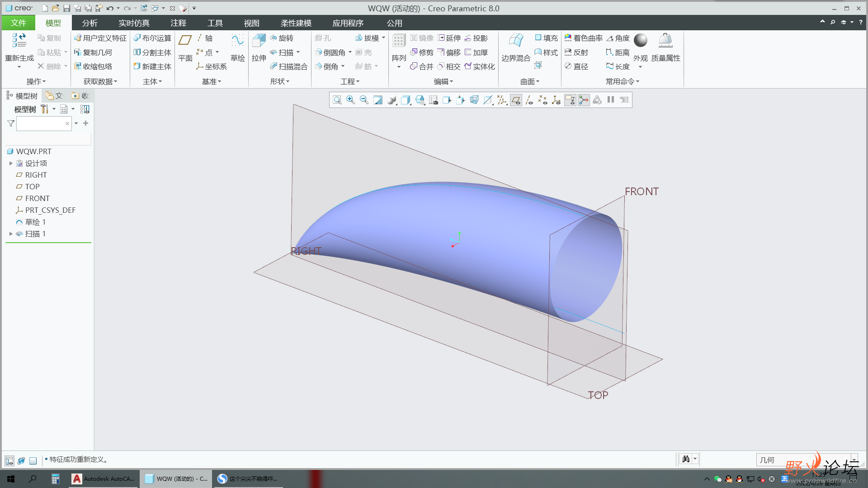This screenshot has width=868, height=488.
Task: Open a file with the folder icon
Action: (x=55, y=8)
